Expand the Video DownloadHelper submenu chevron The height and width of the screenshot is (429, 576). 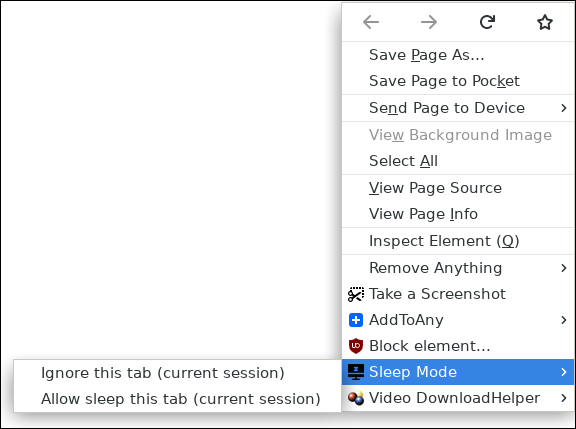pyautogui.click(x=564, y=398)
